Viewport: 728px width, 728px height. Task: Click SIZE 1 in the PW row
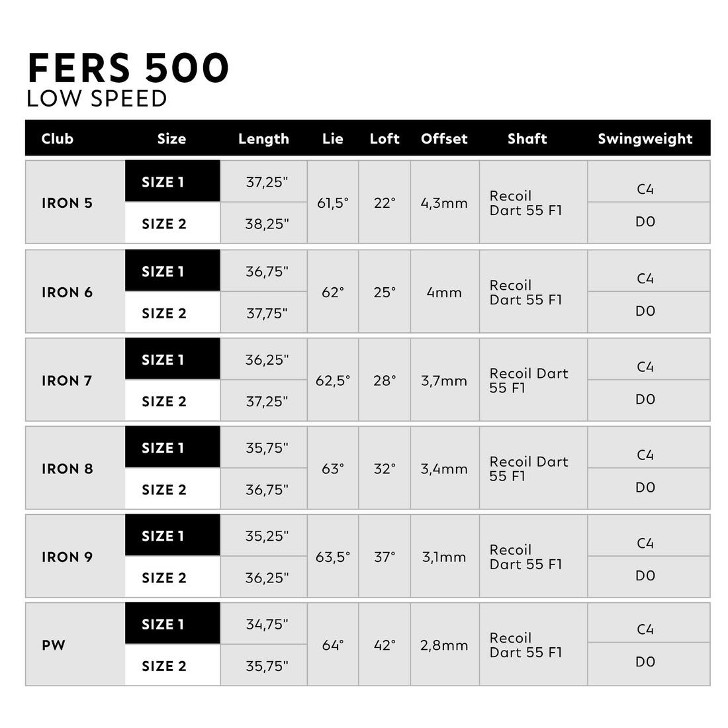pyautogui.click(x=163, y=624)
